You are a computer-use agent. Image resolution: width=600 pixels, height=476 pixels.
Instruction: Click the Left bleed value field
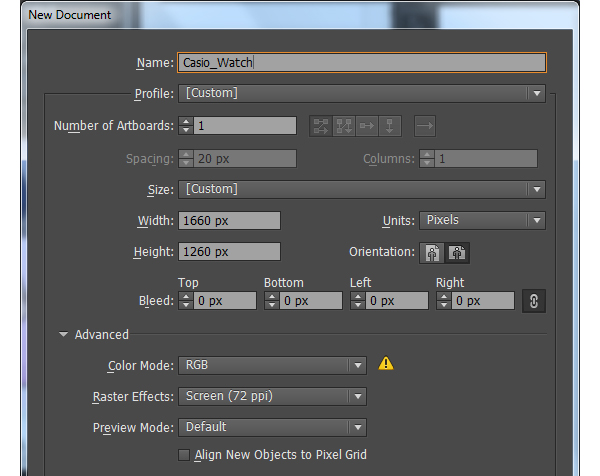click(x=397, y=301)
